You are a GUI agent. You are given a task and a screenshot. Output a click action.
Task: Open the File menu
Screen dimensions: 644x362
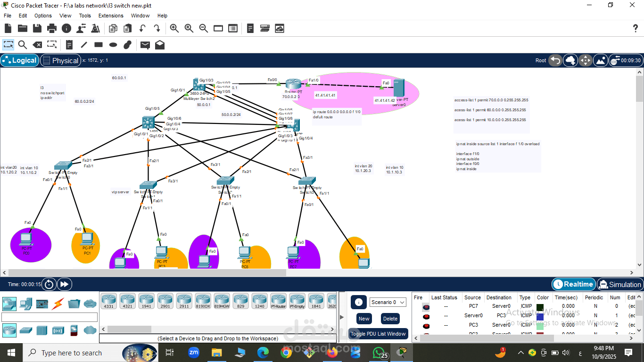click(8, 16)
